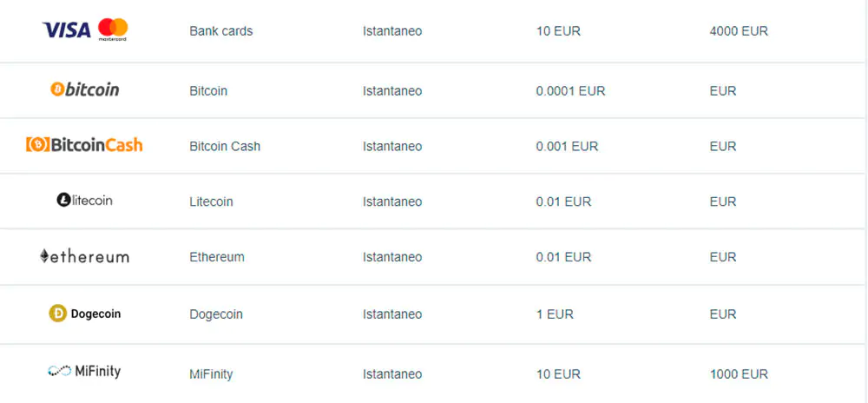The width and height of the screenshot is (868, 403).
Task: Click the 4000 EUR maximum for Bank cards
Action: pyautogui.click(x=739, y=31)
